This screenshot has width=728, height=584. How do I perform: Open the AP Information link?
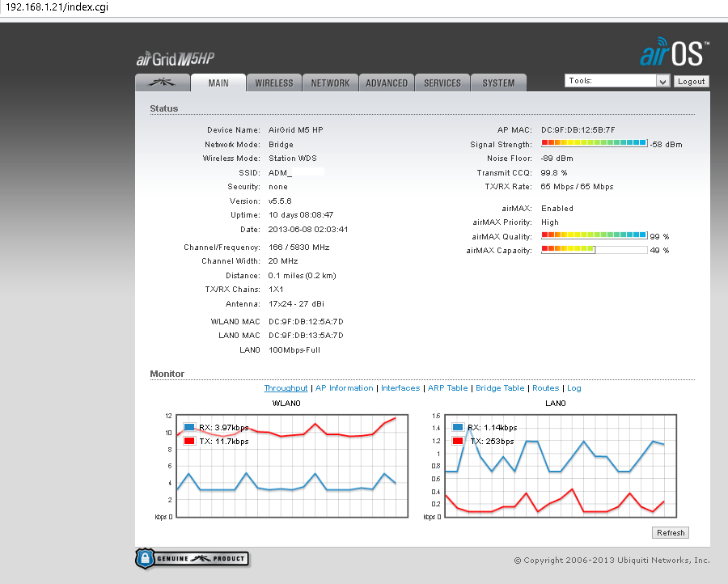[344, 388]
